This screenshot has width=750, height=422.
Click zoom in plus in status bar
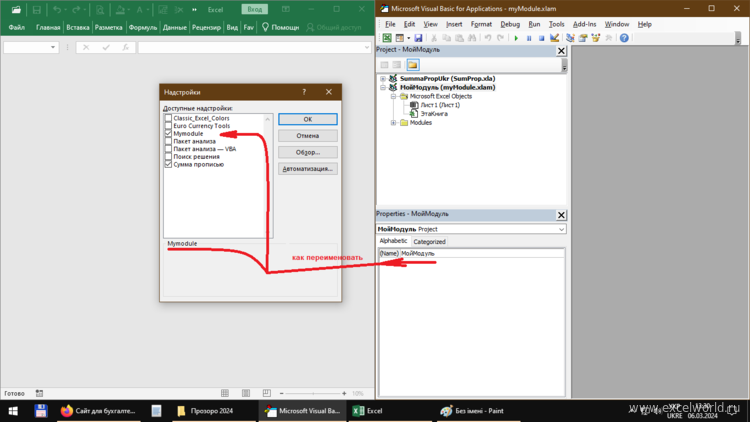coord(344,393)
